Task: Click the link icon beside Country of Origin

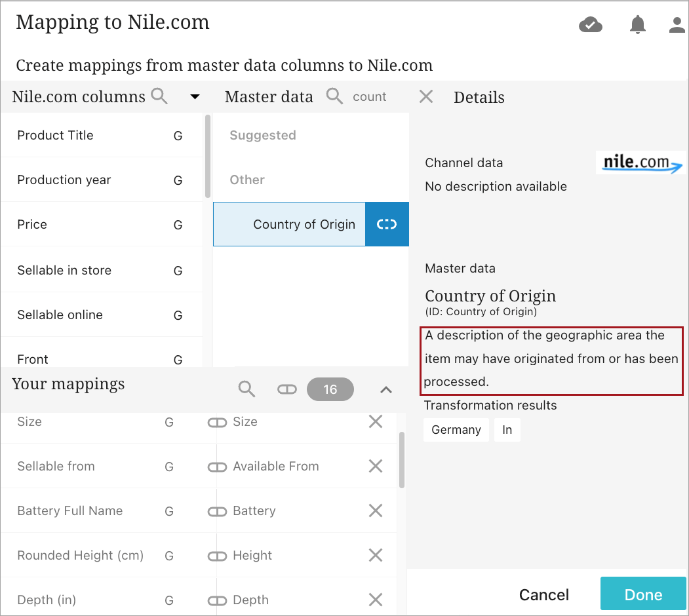Action: pyautogui.click(x=387, y=224)
